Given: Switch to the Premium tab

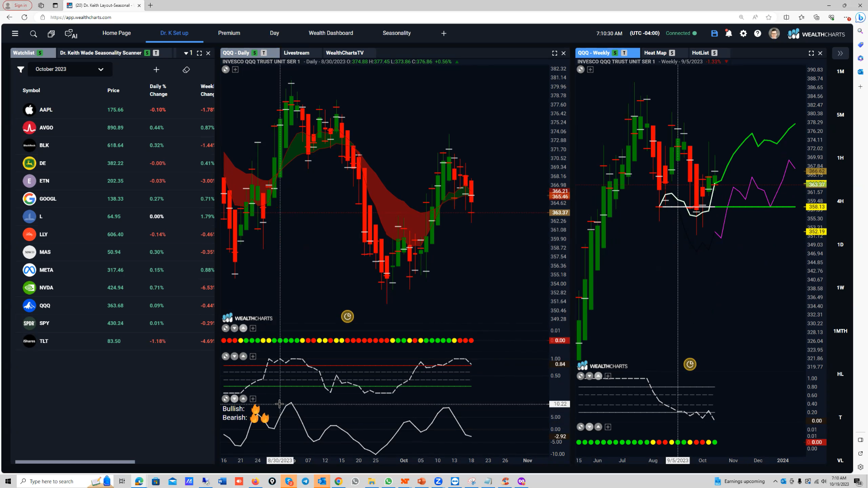Looking at the screenshot, I should (229, 33).
